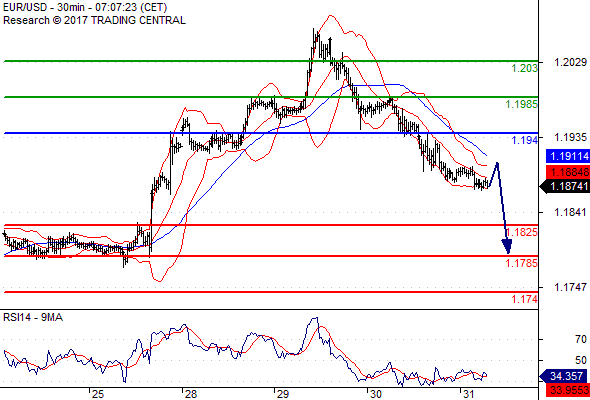
Task: Select date marker 30 on time axis
Action: pos(375,394)
